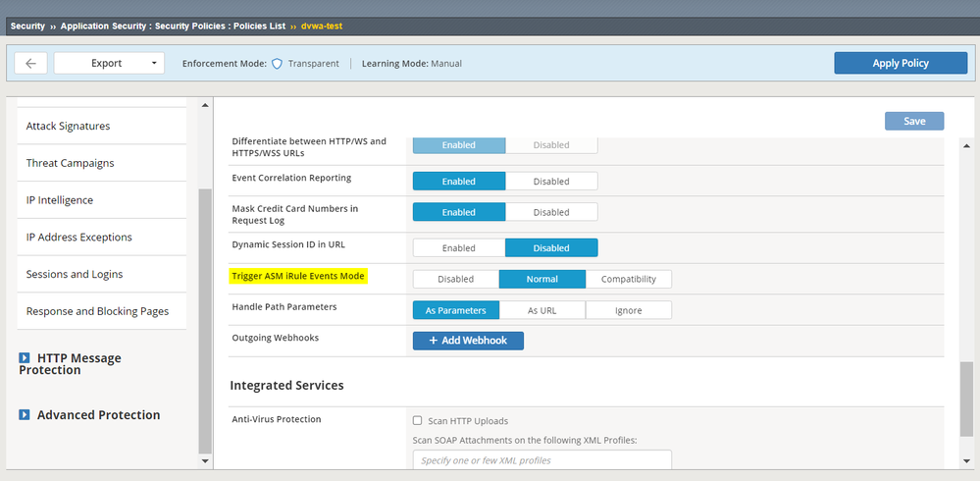Click sidebar scrollbar down arrow
The height and width of the screenshot is (481, 980).
(205, 459)
